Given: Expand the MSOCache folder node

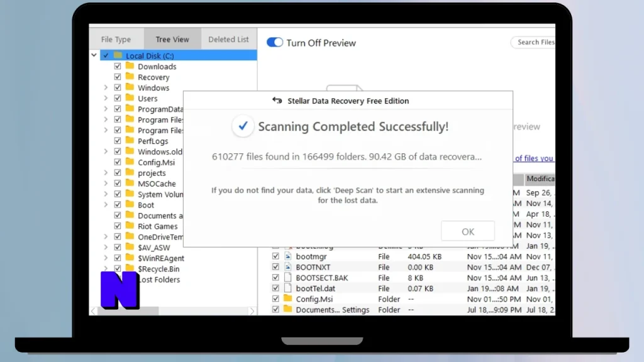Looking at the screenshot, I should coord(106,184).
